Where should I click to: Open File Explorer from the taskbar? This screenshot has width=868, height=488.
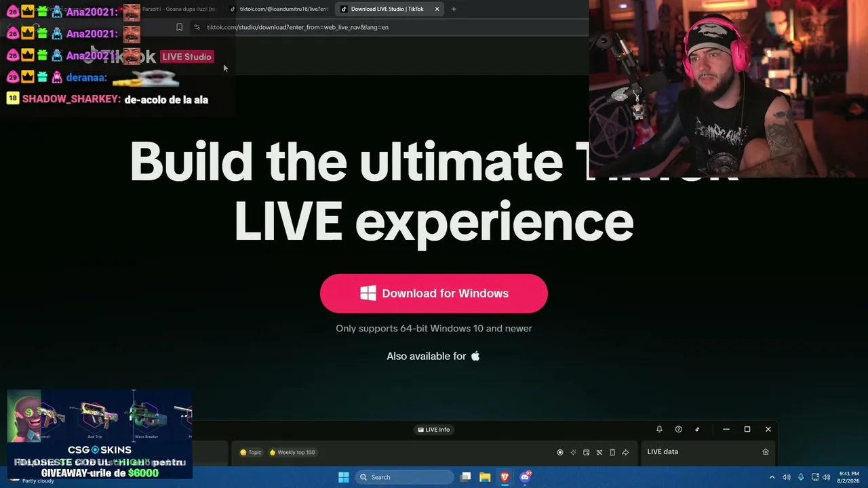click(485, 477)
